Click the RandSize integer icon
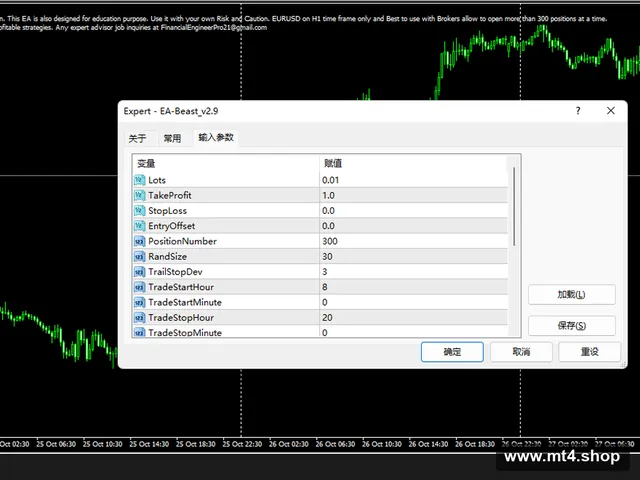 point(140,256)
